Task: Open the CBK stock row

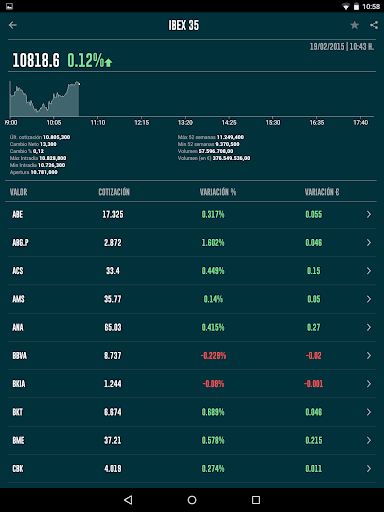Action: pyautogui.click(x=192, y=469)
